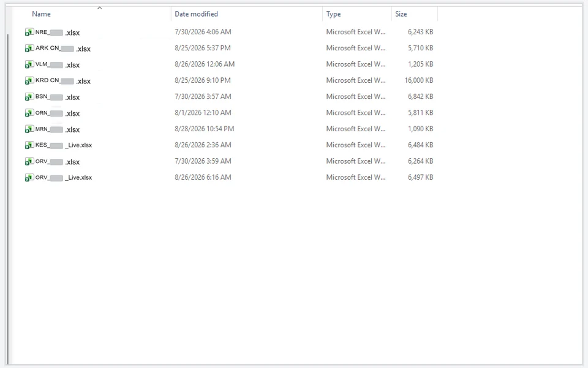This screenshot has width=588, height=368.
Task: Click the date 8/26/2026 12:06 AM
Action: click(x=205, y=64)
